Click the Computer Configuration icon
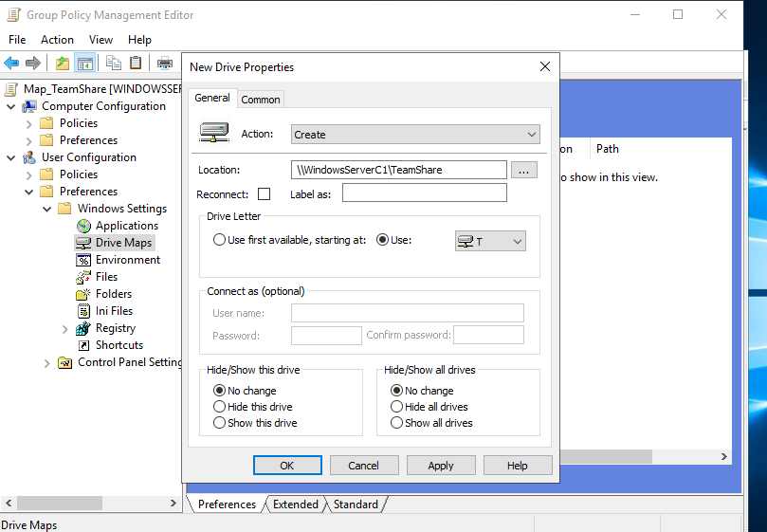Image resolution: width=767 pixels, height=532 pixels. (x=29, y=106)
